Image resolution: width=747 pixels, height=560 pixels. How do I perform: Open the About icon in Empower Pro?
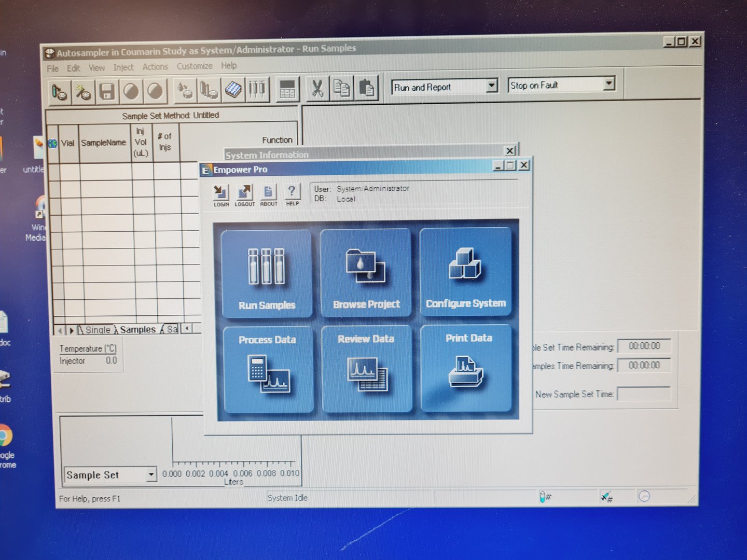point(268,193)
